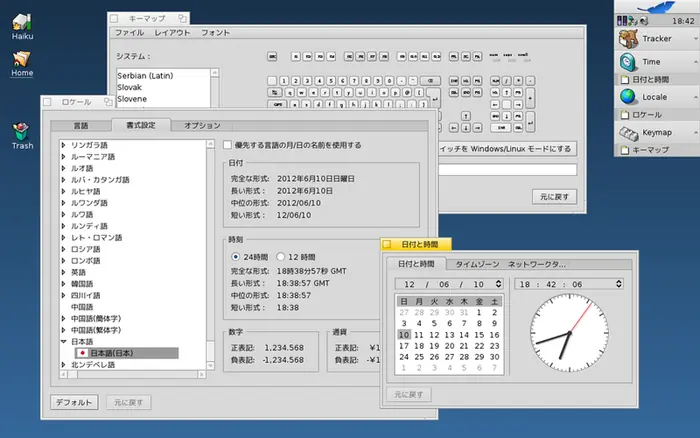
Task: Click the Time app icon in Deskbar
Action: point(629,62)
